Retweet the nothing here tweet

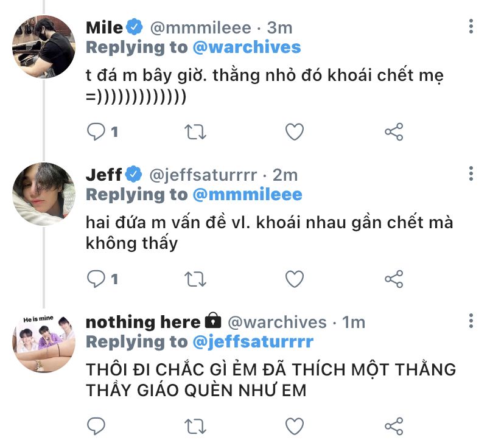point(196,425)
